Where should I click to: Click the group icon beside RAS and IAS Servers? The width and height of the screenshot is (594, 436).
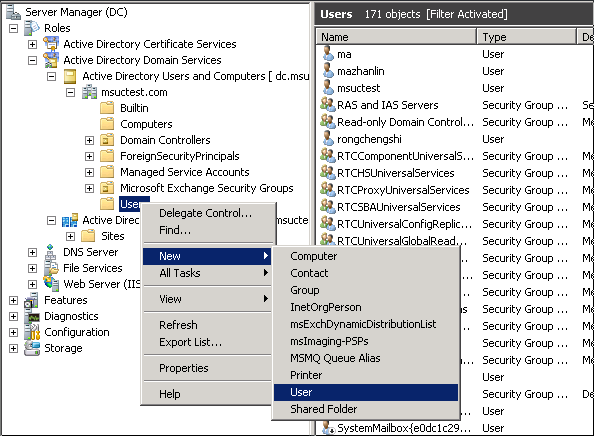[328, 105]
